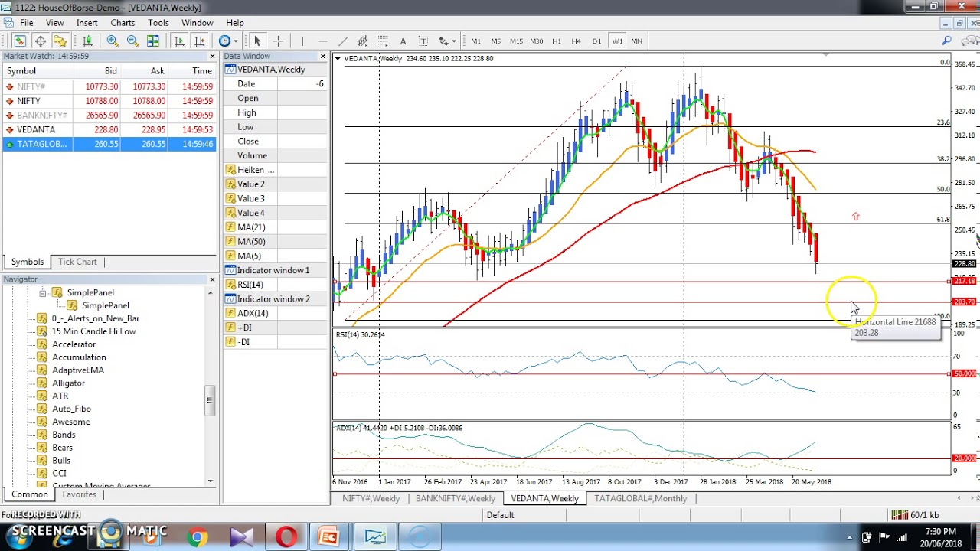Toggle chart shift icon

pos(200,41)
